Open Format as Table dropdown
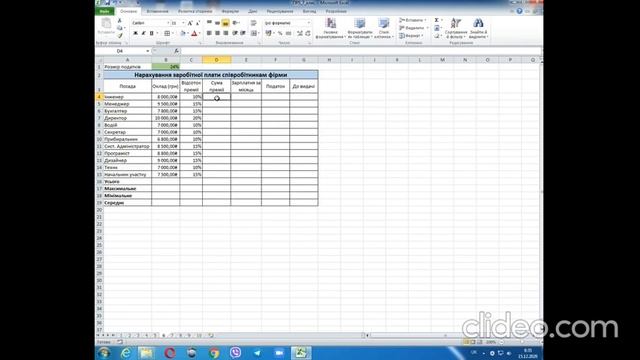The image size is (640, 360). pos(360,28)
